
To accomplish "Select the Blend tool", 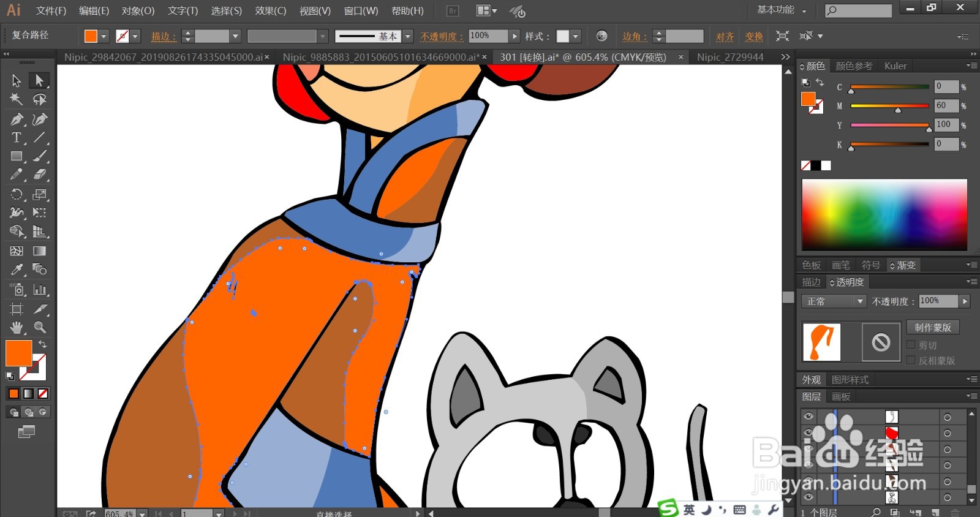I will 40,270.
